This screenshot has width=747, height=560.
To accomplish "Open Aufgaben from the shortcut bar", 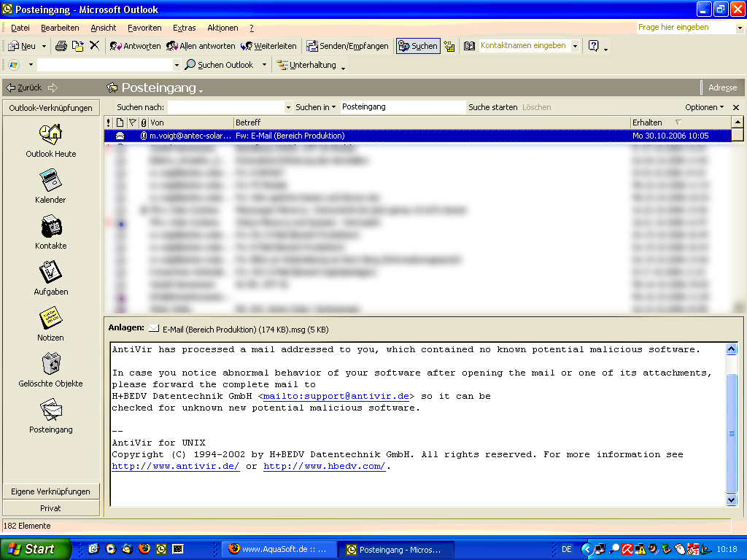I will [x=50, y=272].
